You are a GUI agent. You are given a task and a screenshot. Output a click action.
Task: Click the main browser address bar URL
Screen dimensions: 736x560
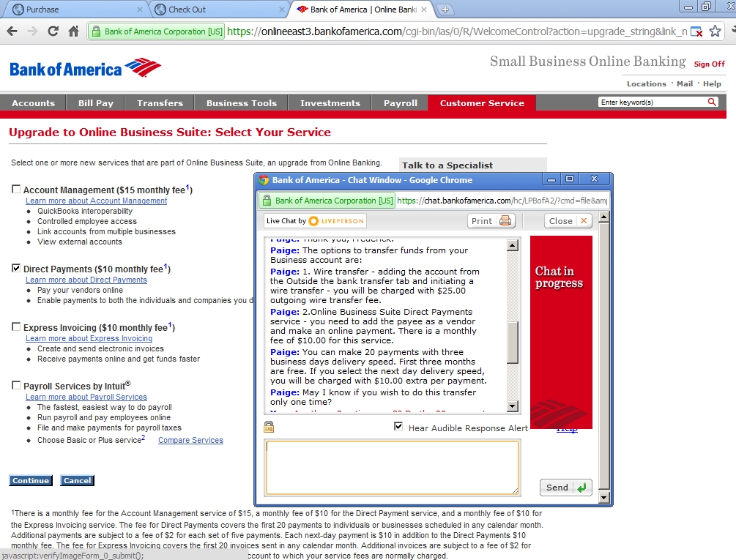(457, 31)
